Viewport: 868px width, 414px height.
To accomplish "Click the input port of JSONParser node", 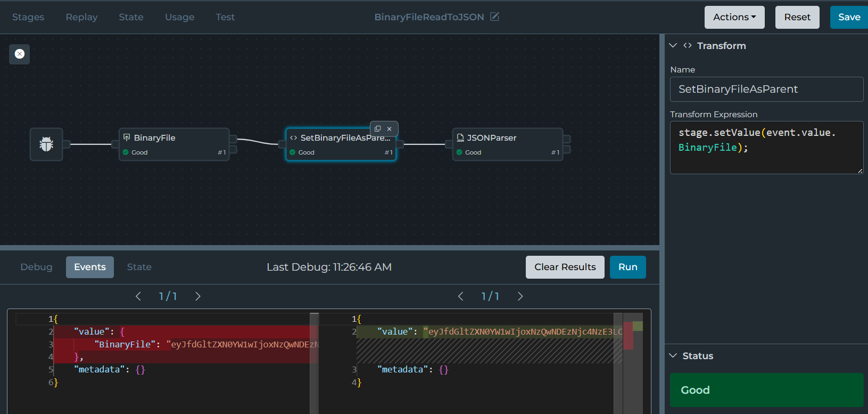I will [x=449, y=144].
